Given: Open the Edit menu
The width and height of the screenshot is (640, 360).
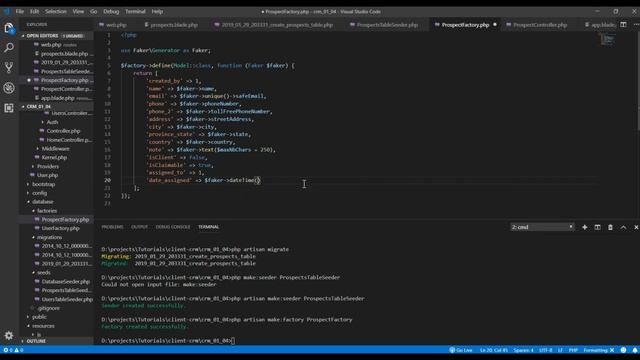Looking at the screenshot, I should (x=35, y=11).
